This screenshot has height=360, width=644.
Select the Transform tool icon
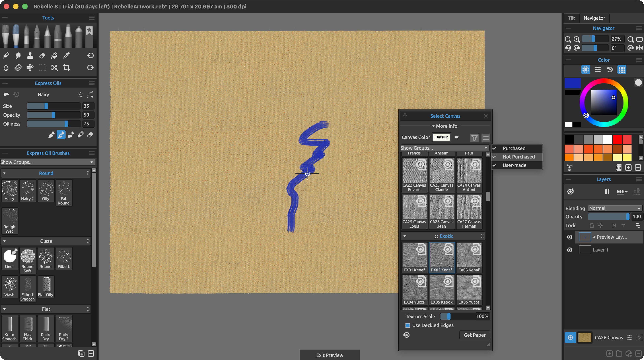pyautogui.click(x=54, y=68)
